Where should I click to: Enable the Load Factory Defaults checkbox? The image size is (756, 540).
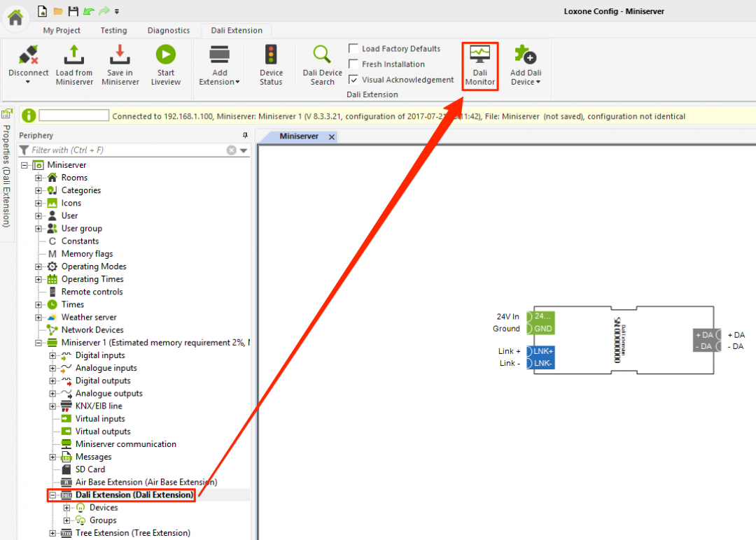(x=353, y=48)
